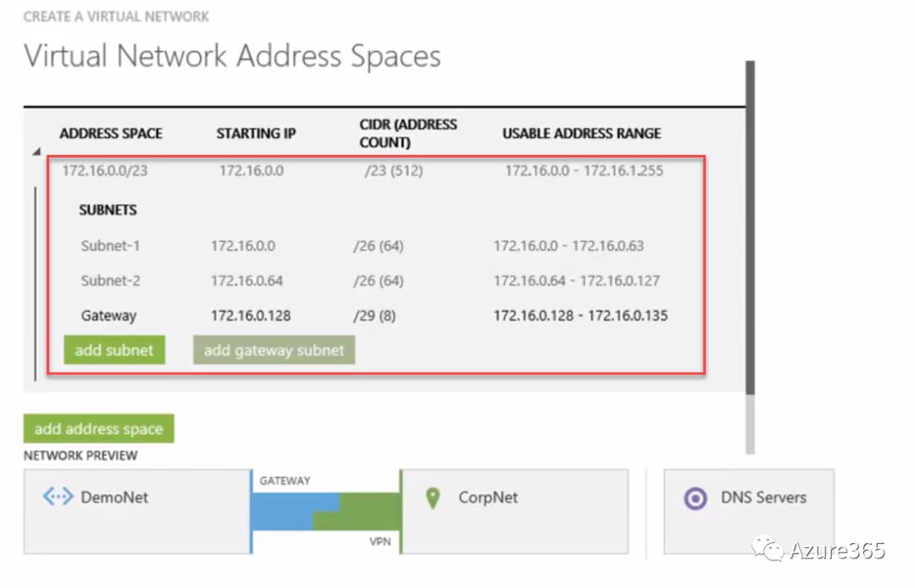Open the /23 (512) CIDR dropdown
Screen dimensions: 915x588
tap(394, 171)
